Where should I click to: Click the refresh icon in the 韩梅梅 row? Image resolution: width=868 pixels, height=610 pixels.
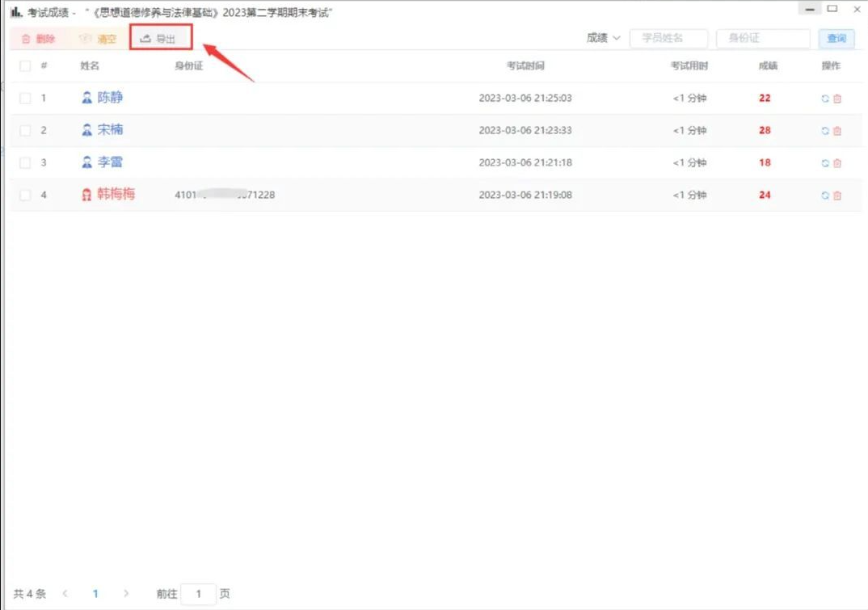pos(825,196)
